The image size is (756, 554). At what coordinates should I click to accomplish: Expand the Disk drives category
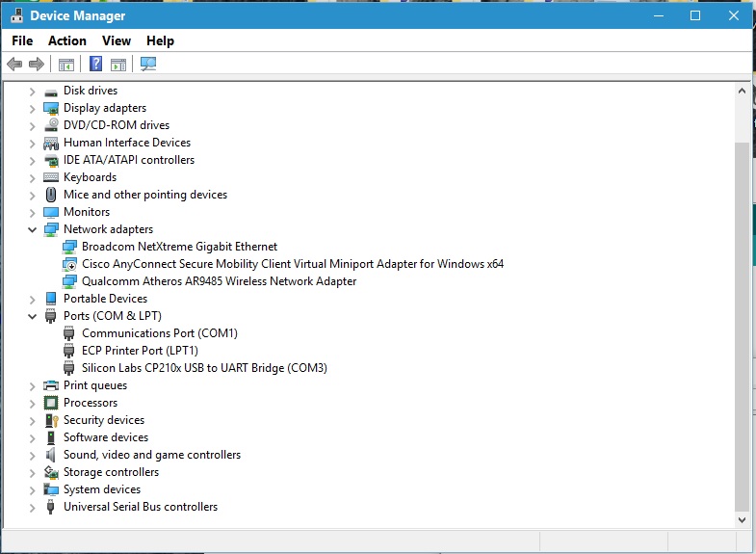coord(32,91)
